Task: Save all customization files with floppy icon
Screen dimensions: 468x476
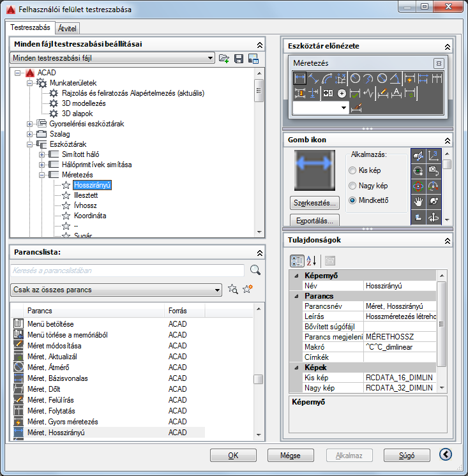Action: pyautogui.click(x=239, y=58)
